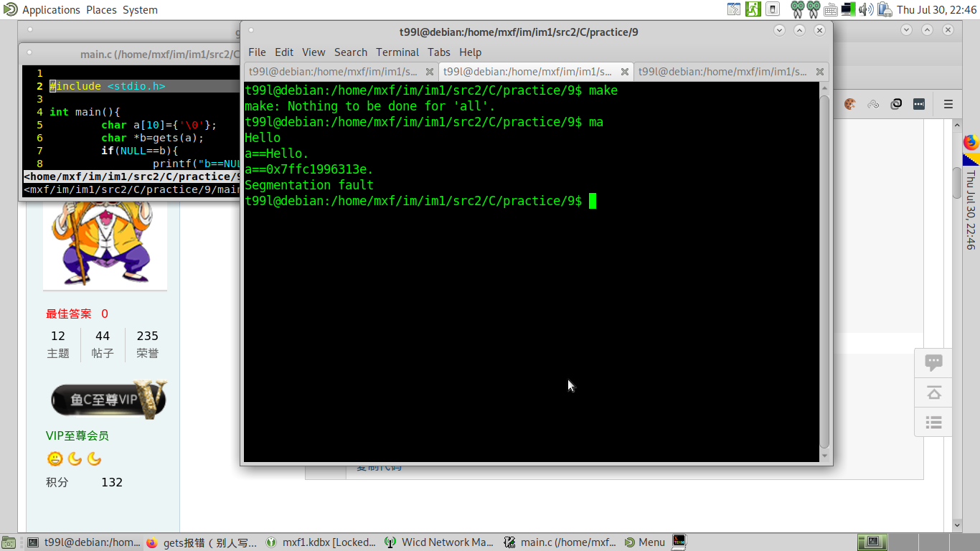The image size is (980, 551).
Task: Click the terminal window menu button in titlebar
Action: pos(250,31)
